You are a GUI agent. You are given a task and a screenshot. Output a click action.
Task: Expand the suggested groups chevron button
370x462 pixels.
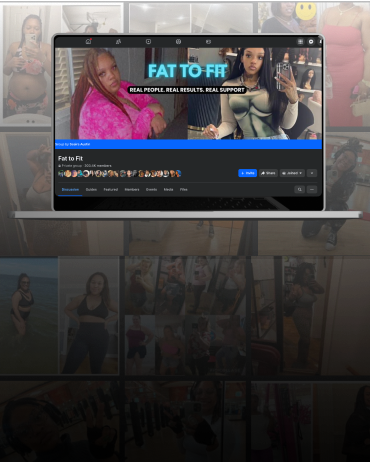pos(312,173)
